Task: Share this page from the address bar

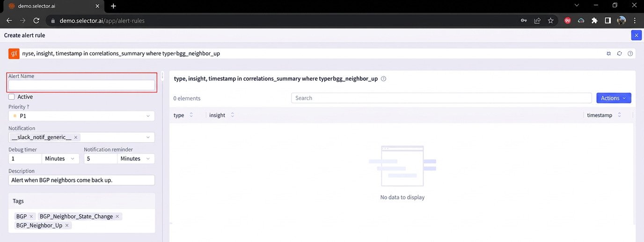Action: click(x=537, y=21)
